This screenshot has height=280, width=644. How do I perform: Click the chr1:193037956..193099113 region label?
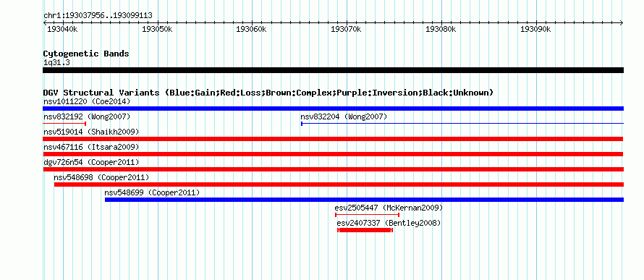(x=98, y=16)
